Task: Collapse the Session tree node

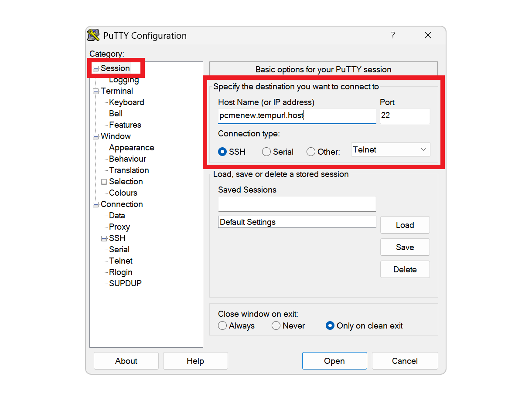Action: (95, 68)
